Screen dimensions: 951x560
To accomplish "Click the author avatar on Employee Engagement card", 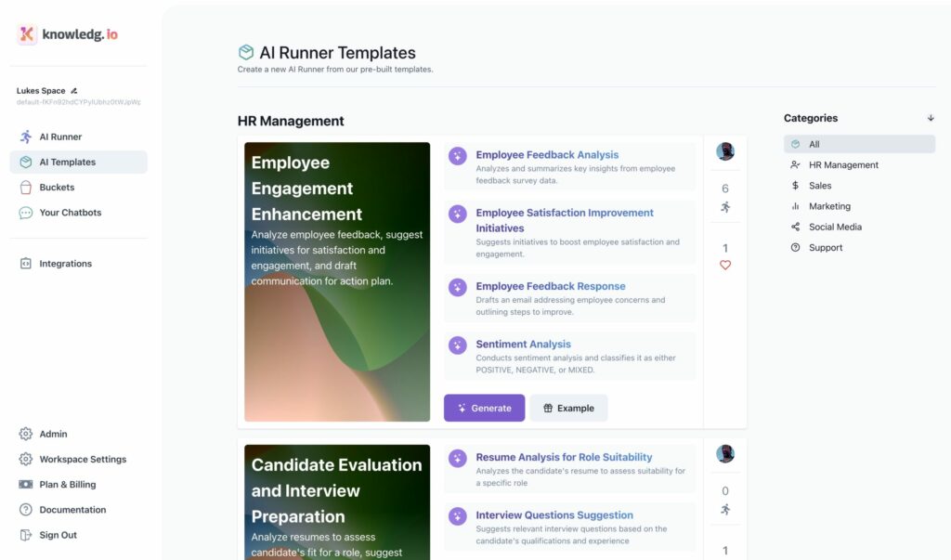I will (725, 151).
